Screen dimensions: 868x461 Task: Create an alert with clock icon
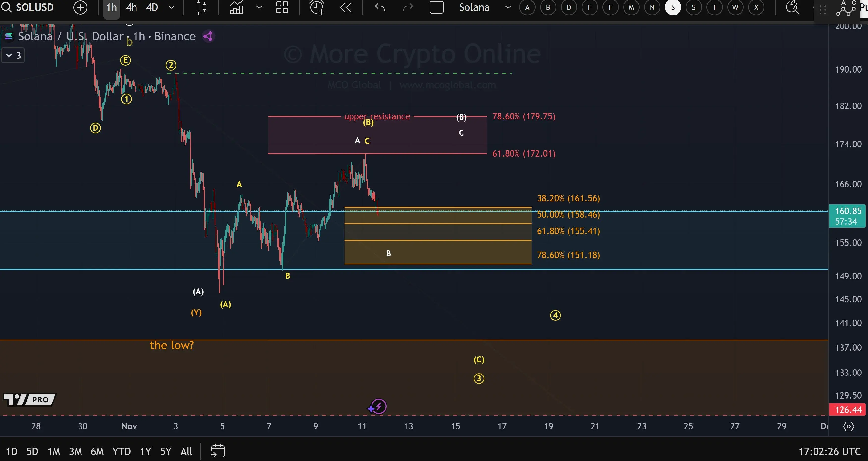coord(317,7)
